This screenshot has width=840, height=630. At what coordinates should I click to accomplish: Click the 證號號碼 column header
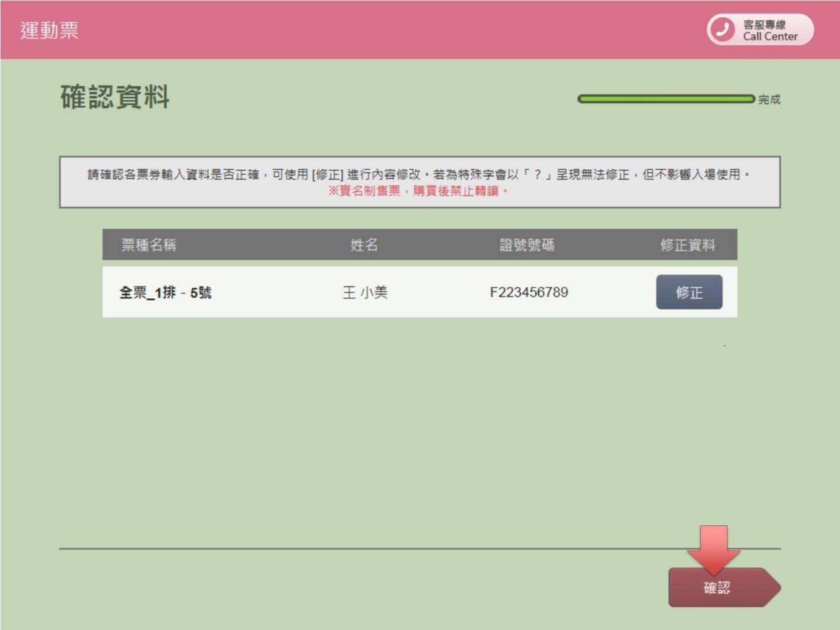tap(527, 245)
